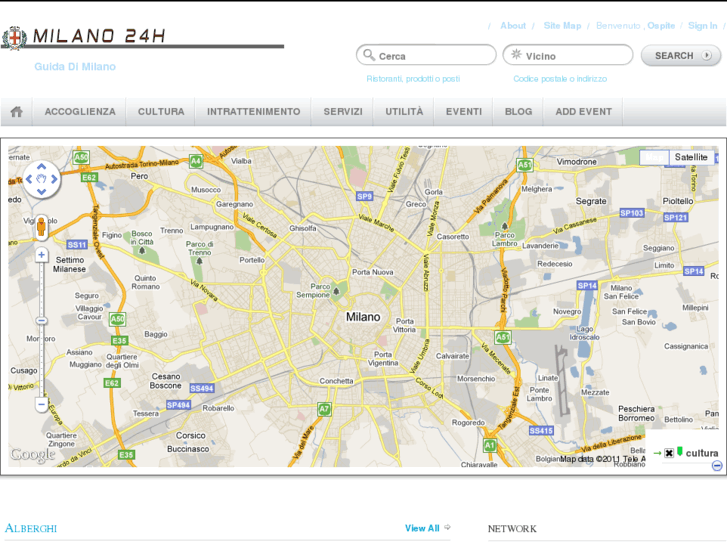Uncheck the cultura layer checkbox
Viewport: 727px width, 545px height.
coord(669,453)
